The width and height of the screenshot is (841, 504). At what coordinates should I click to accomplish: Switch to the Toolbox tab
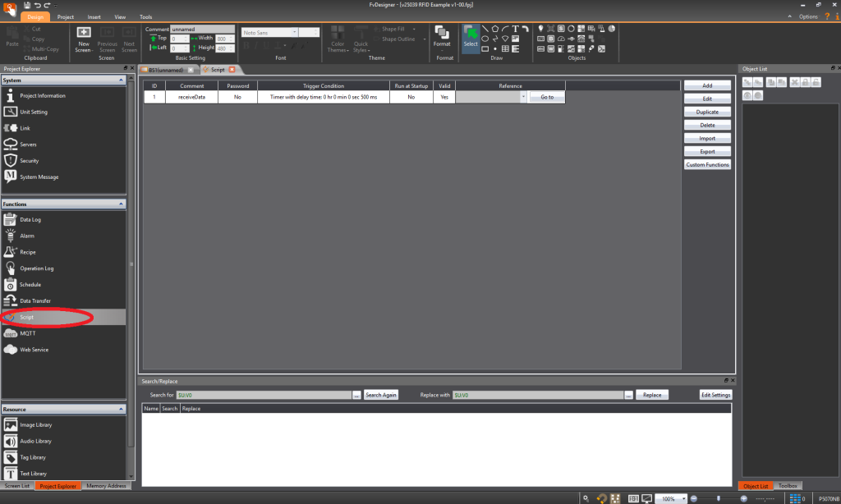click(786, 486)
